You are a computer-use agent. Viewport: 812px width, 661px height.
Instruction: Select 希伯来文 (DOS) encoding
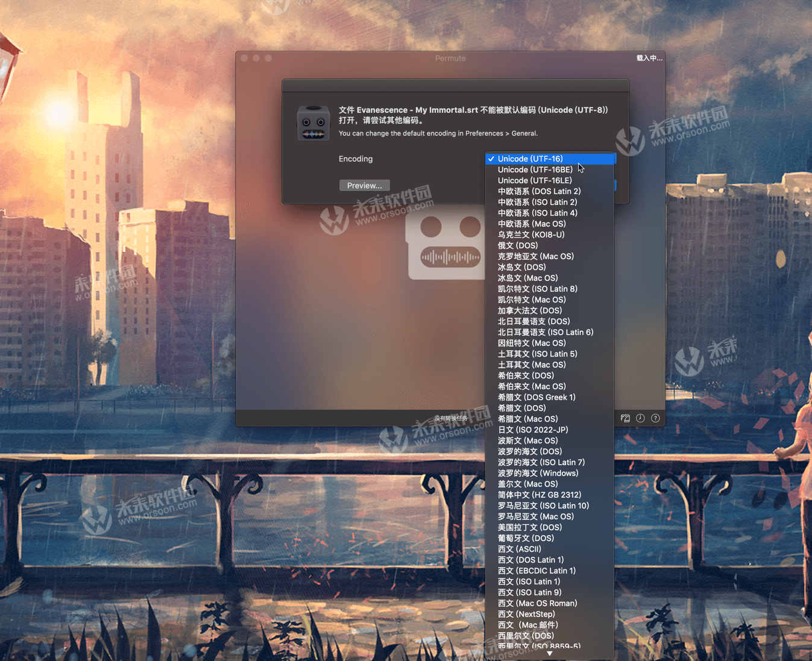tap(550, 376)
